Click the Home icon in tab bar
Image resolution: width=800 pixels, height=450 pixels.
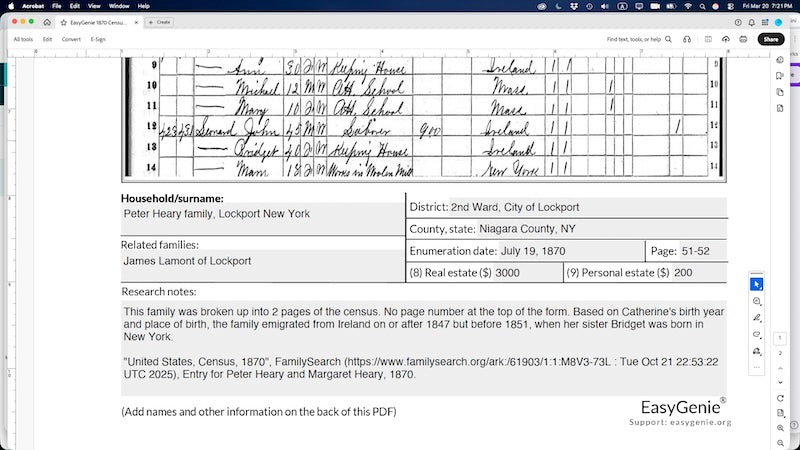47,22
